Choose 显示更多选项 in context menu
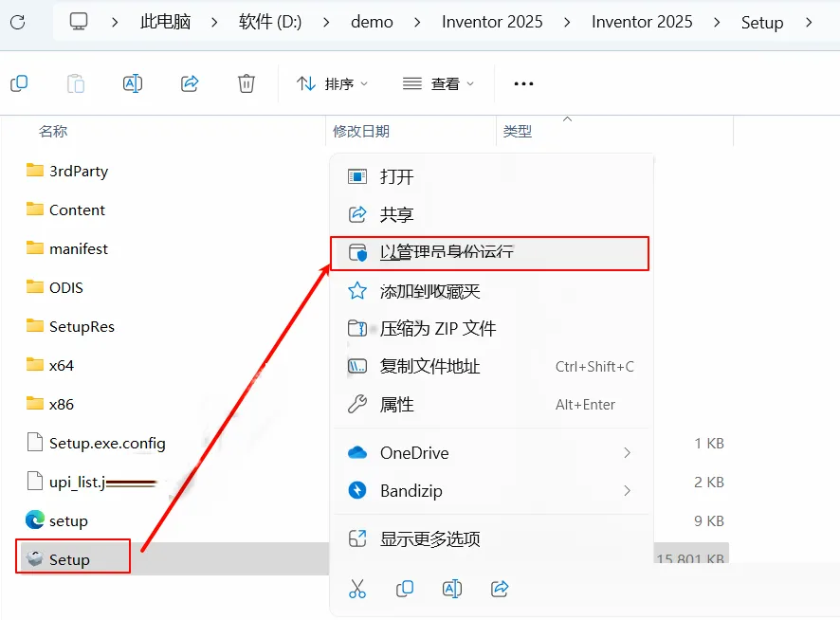 pos(491,538)
